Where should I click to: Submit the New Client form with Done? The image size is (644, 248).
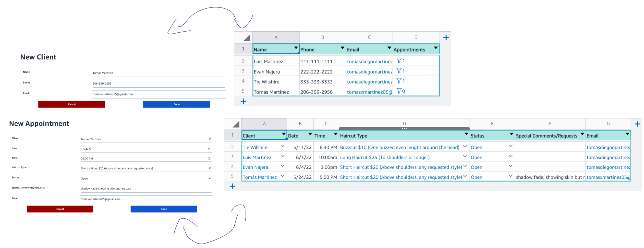tap(176, 104)
